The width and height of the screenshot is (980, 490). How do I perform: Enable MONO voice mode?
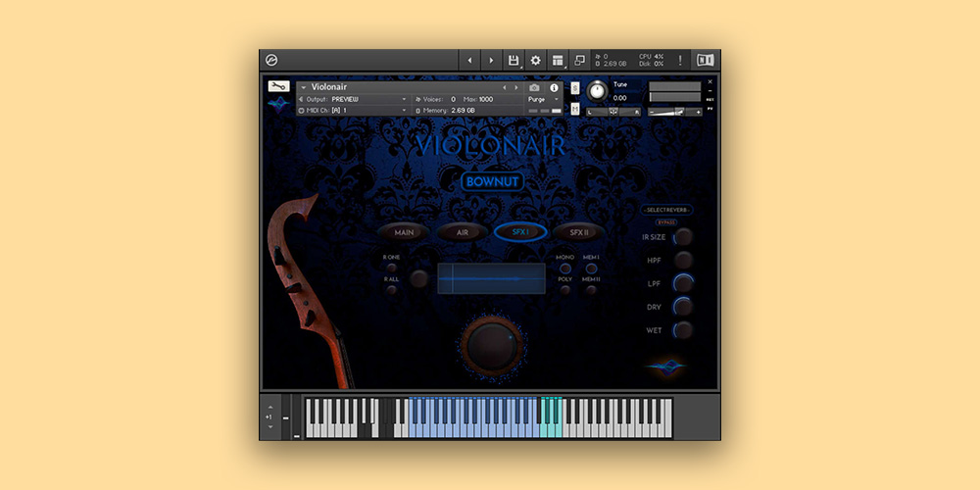(565, 267)
